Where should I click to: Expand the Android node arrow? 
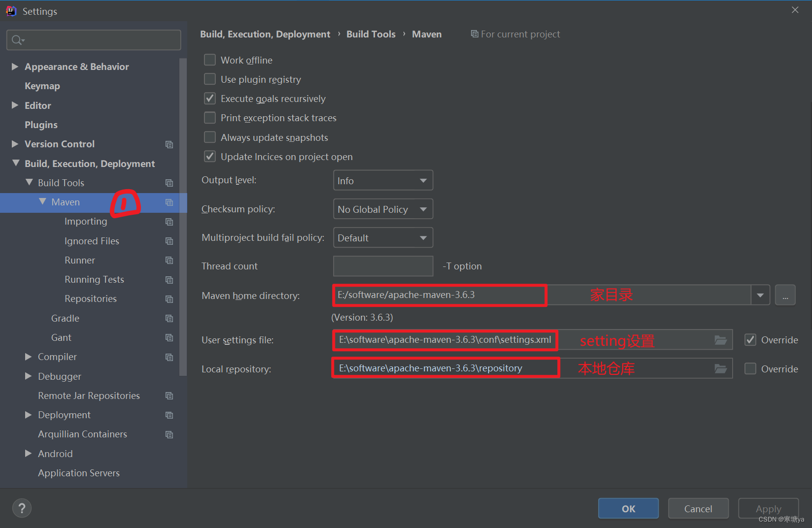(x=28, y=454)
